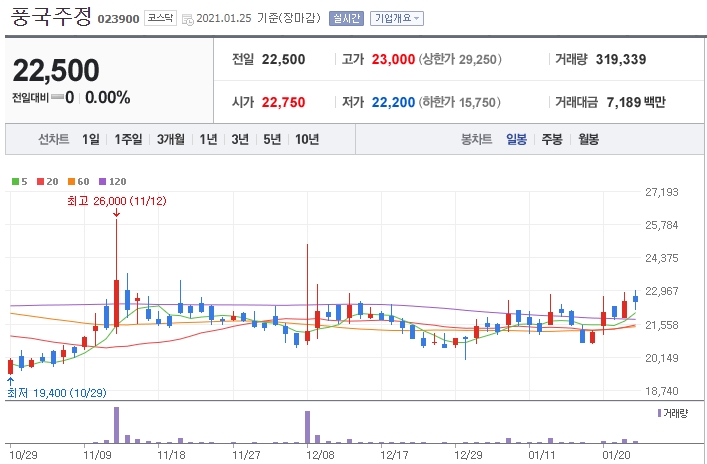Select the 3개월 line chart tab

pos(170,139)
